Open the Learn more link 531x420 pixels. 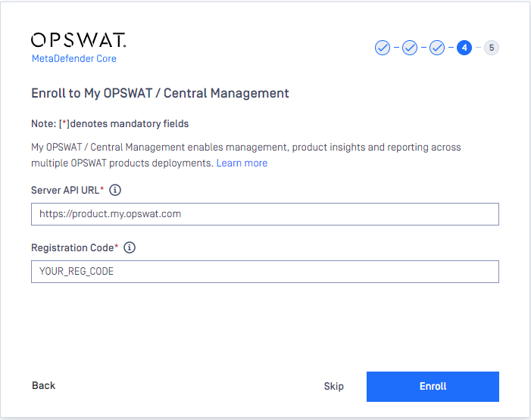coord(242,163)
